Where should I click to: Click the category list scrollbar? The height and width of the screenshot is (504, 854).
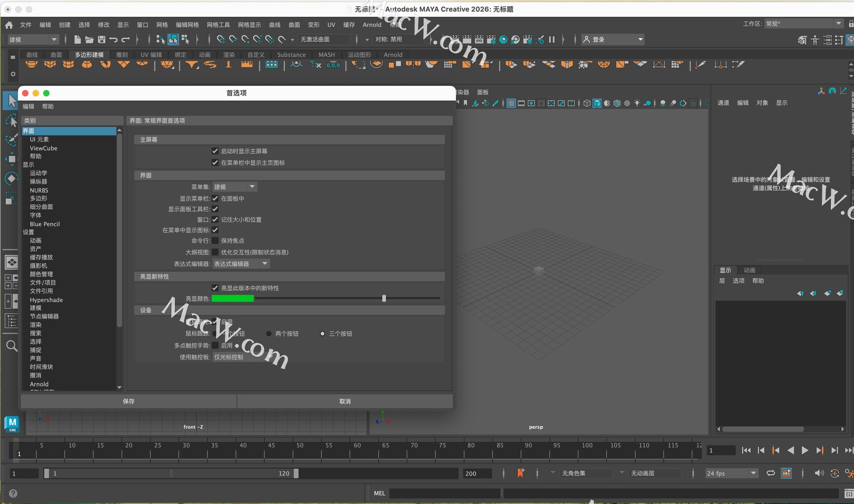pos(119,230)
